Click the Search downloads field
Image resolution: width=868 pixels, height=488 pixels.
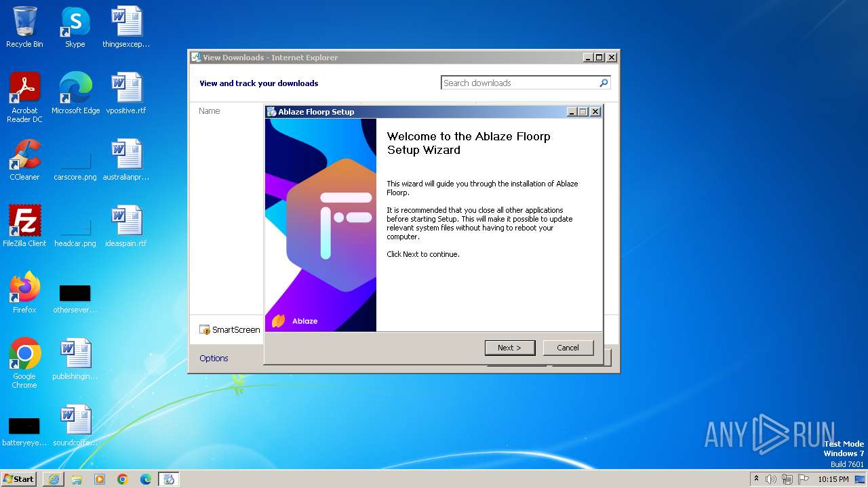coord(519,83)
